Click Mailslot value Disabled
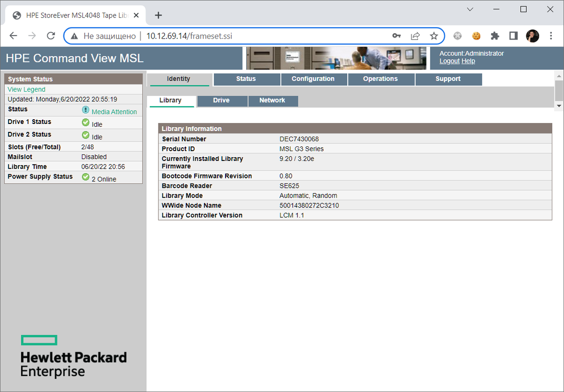Screen dimensions: 564x392 [x=94, y=157]
